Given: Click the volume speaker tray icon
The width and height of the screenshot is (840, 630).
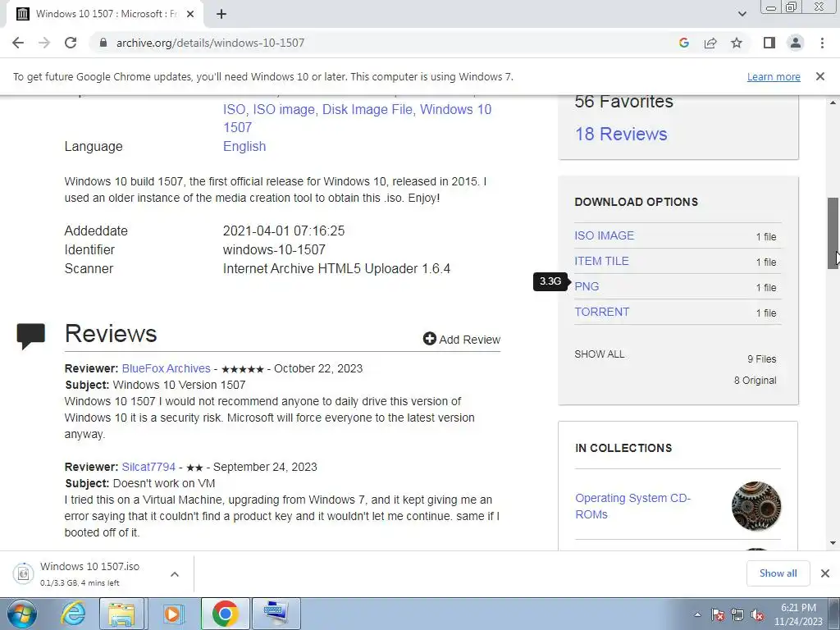Looking at the screenshot, I should coord(757,615).
